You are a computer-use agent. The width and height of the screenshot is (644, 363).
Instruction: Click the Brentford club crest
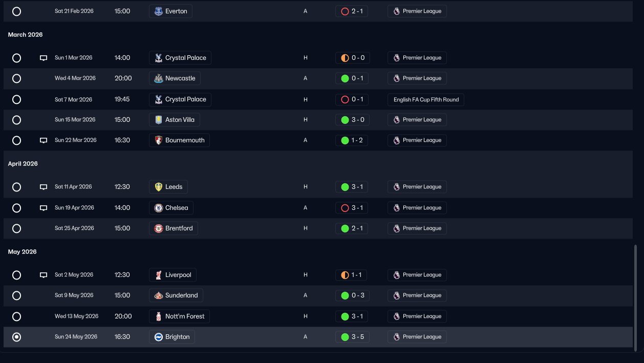[158, 228]
